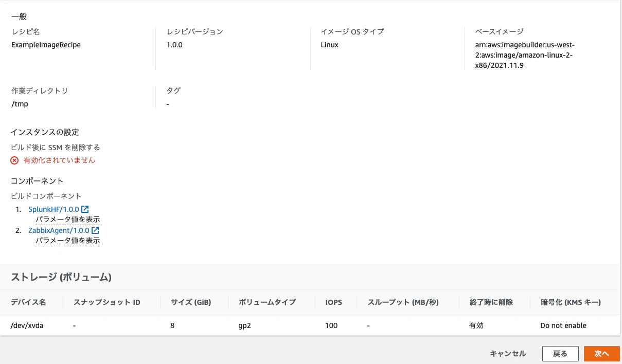Click the 有効 delete-on-termination cell
Image resolution: width=622 pixels, height=364 pixels.
pyautogui.click(x=476, y=325)
